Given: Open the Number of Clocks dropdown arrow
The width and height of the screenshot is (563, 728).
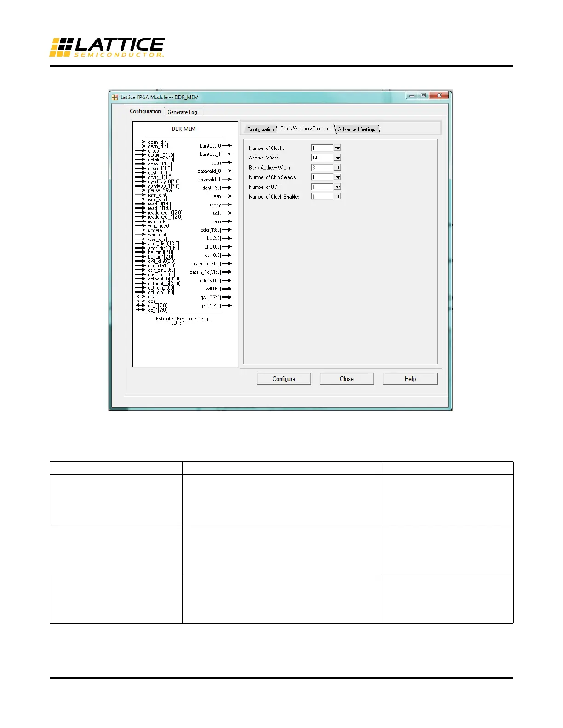Looking at the screenshot, I should [x=338, y=148].
